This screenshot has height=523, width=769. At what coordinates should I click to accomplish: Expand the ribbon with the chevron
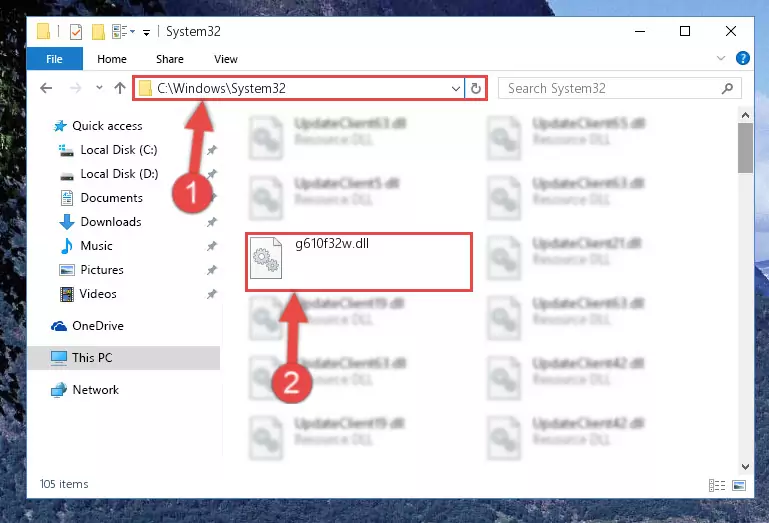coord(720,58)
